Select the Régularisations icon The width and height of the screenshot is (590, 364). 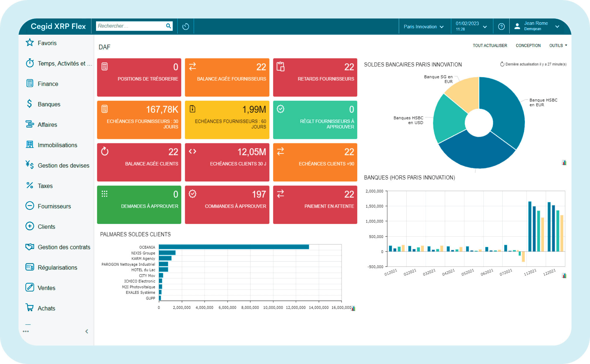[x=30, y=267]
